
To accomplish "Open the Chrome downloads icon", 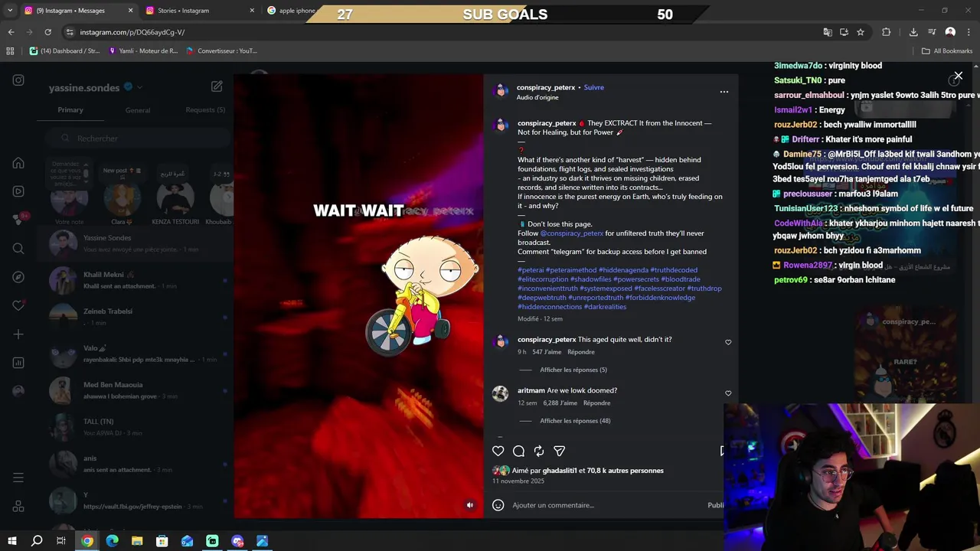I will click(913, 32).
